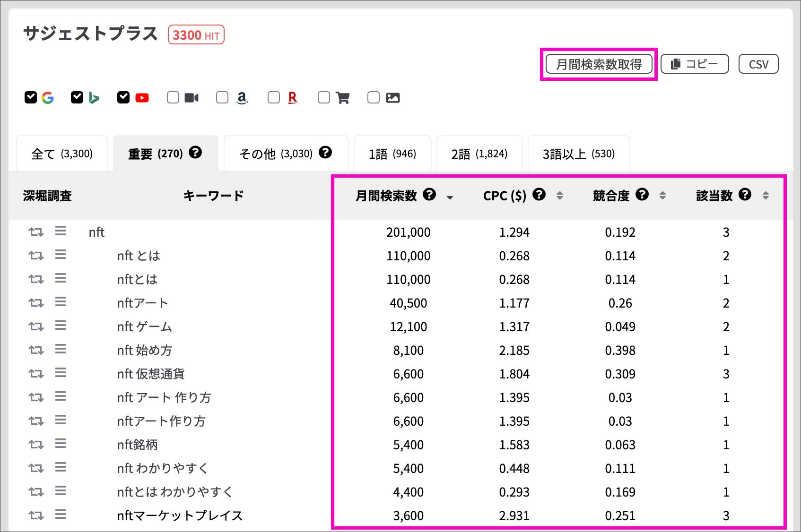Viewport: 801px width, 532px height.
Task: Uncheck the Google search engine checkbox
Action: pos(31,97)
